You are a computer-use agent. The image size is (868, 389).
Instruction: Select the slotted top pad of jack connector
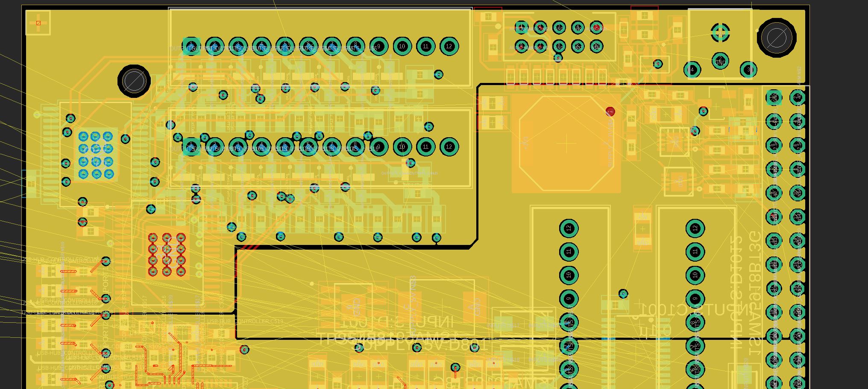[720, 32]
